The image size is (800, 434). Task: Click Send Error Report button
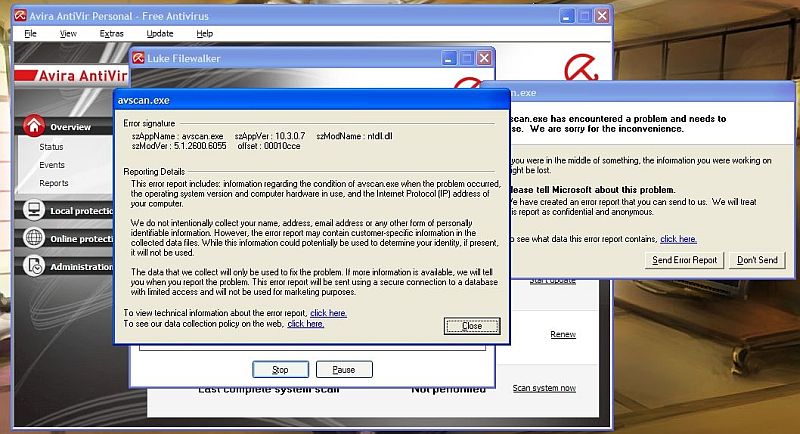coord(684,260)
